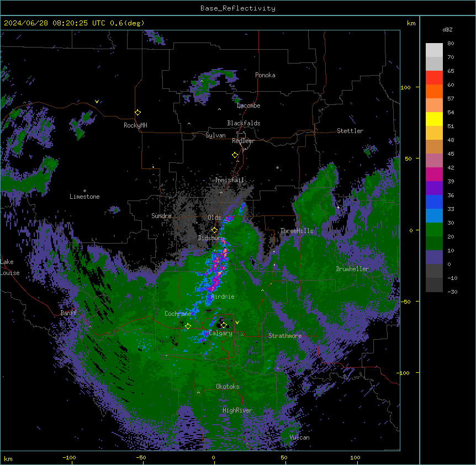
Task: Click the km label at bottom left
Action: click(x=8, y=459)
